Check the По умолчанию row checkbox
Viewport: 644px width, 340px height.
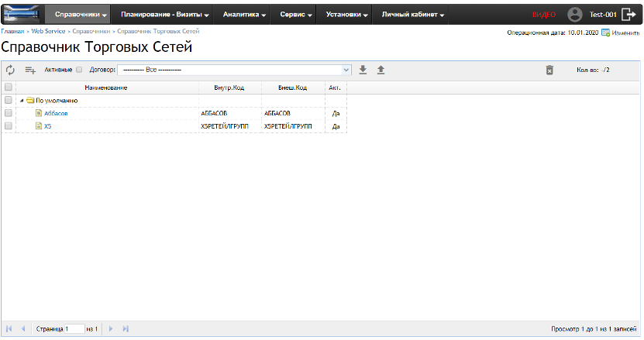coord(9,100)
